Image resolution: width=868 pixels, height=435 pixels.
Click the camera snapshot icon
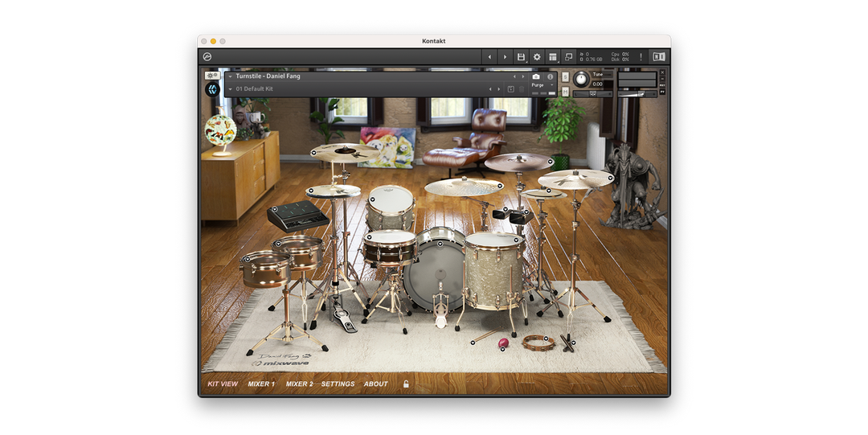click(536, 76)
